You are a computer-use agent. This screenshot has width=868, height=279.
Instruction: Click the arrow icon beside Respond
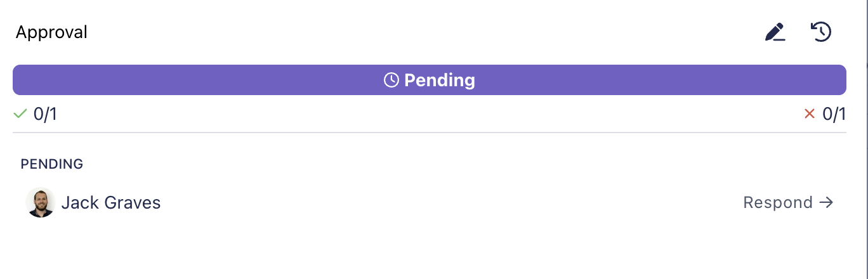coord(826,202)
